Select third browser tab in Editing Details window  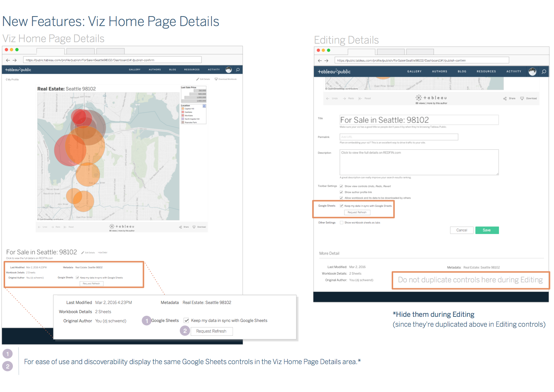[x=420, y=52]
